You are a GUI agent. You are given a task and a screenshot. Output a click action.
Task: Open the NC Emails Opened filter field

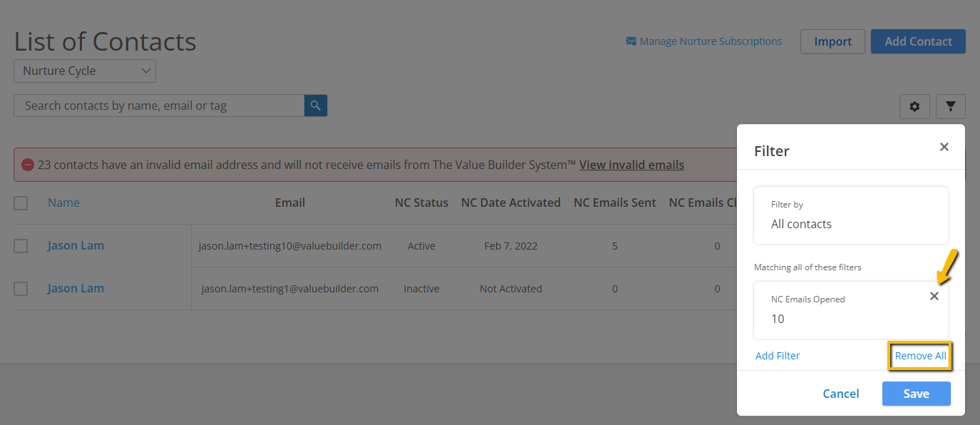(x=851, y=310)
